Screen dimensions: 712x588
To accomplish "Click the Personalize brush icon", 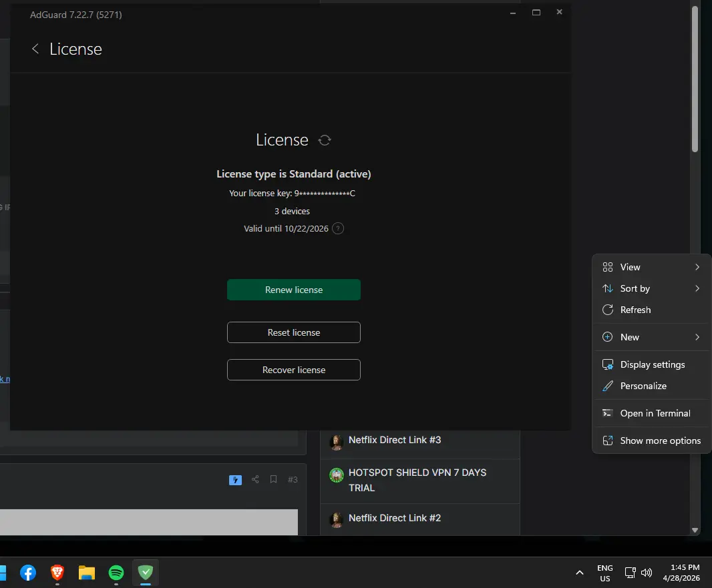I will 608,386.
